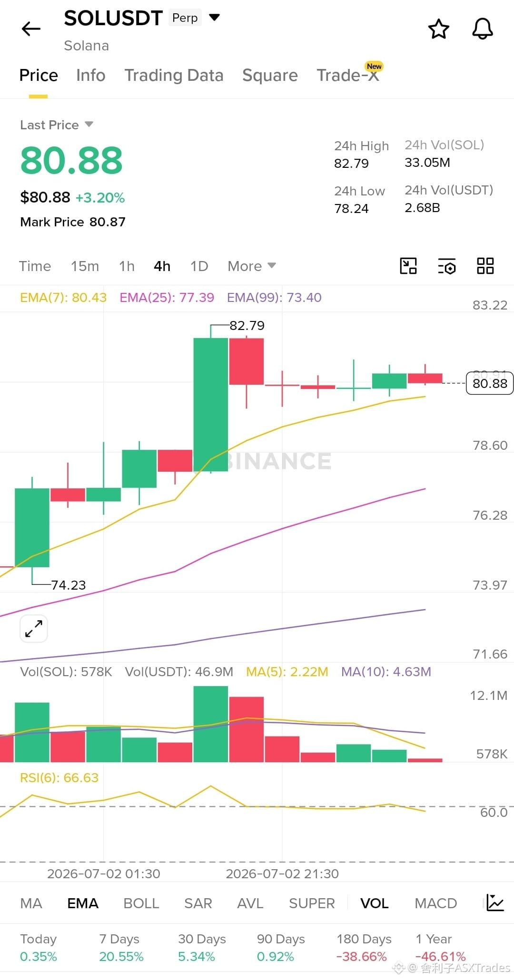Select the 4h chart interval
Screen dimensions: 514x980
pos(162,266)
